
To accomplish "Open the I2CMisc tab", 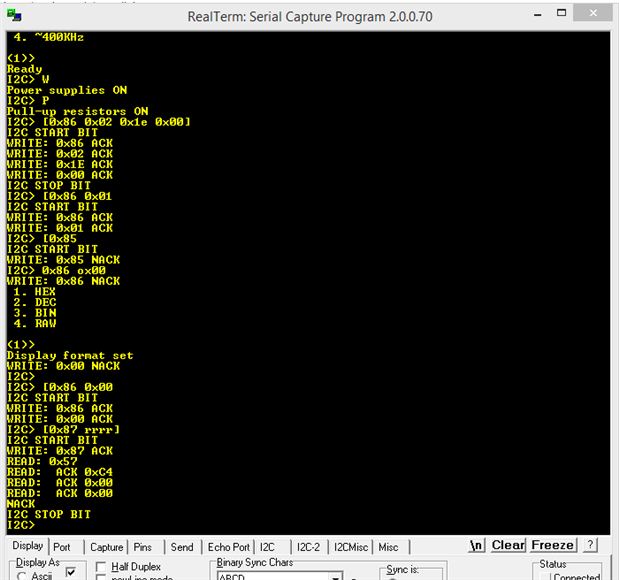I will [x=351, y=547].
